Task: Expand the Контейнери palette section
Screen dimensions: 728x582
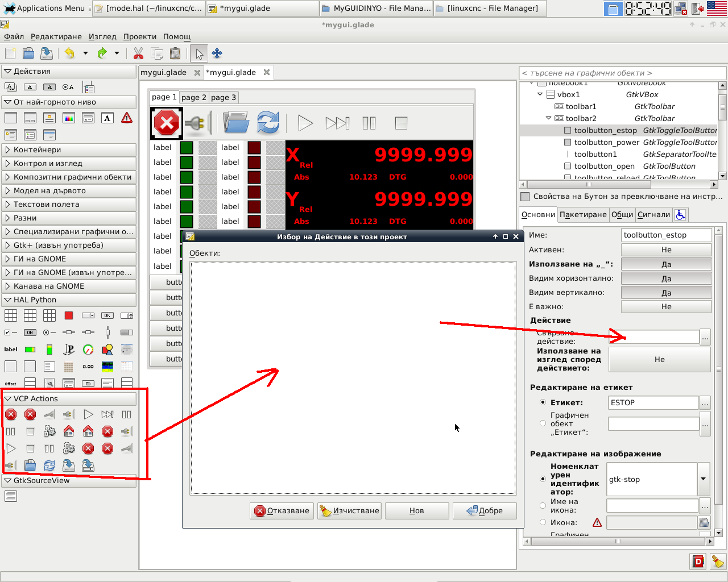Action: pos(68,150)
